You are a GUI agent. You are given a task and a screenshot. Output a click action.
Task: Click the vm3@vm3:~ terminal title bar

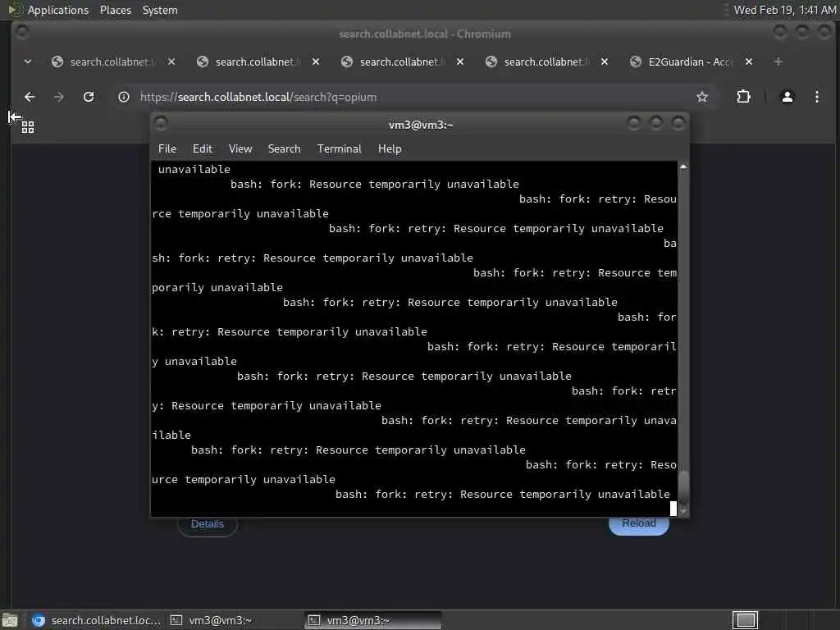pos(421,125)
